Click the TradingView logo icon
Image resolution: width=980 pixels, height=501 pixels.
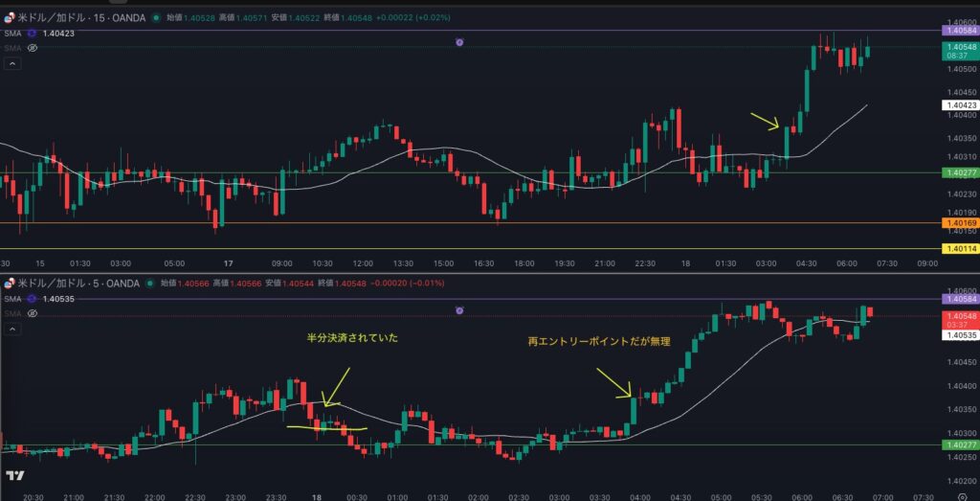[x=14, y=475]
